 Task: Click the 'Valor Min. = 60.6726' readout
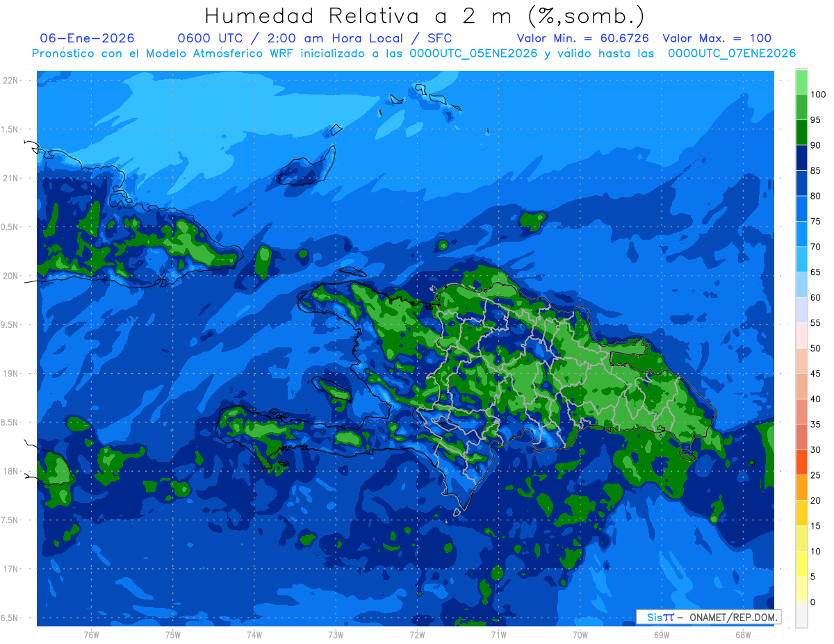point(583,38)
